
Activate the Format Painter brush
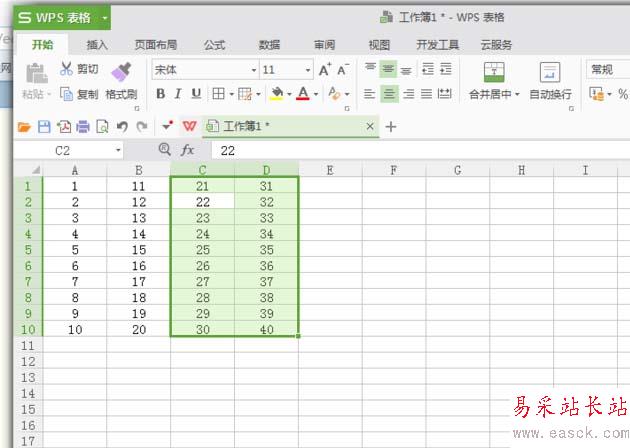(121, 73)
